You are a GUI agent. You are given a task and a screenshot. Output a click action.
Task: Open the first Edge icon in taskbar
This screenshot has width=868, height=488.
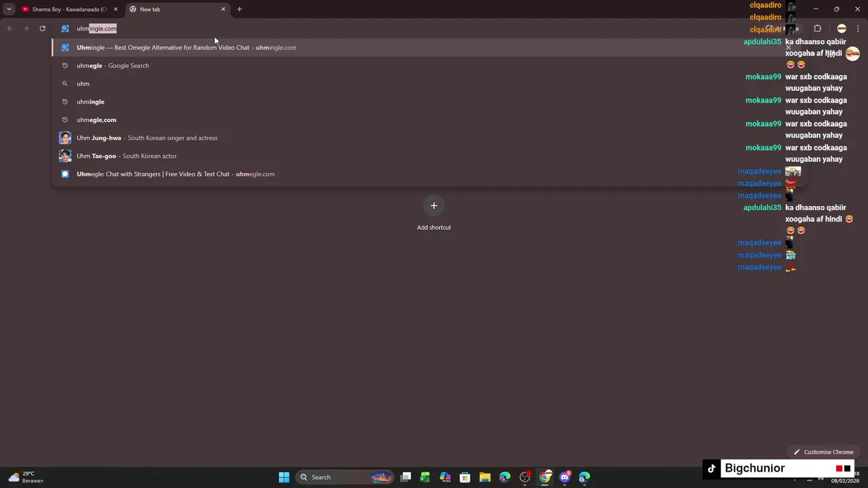point(505,477)
